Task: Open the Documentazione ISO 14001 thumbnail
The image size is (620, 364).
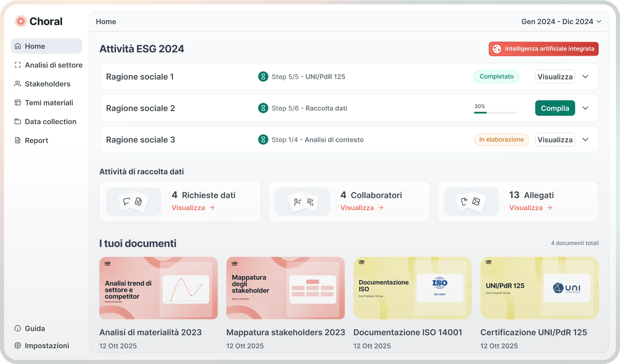Action: coord(412,288)
